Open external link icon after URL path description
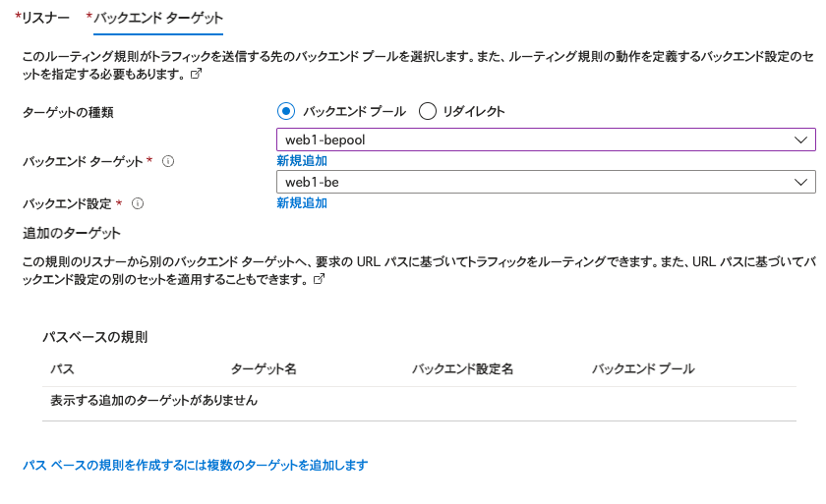The image size is (826, 504). point(319,279)
